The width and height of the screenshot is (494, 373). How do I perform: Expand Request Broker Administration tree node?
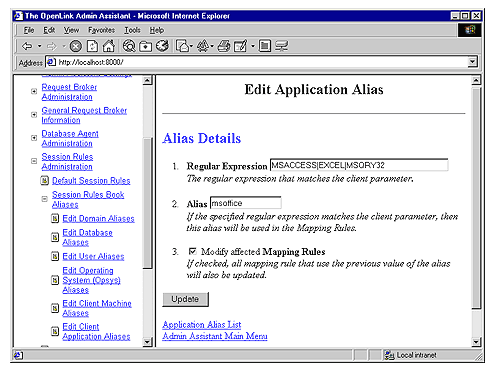34,91
